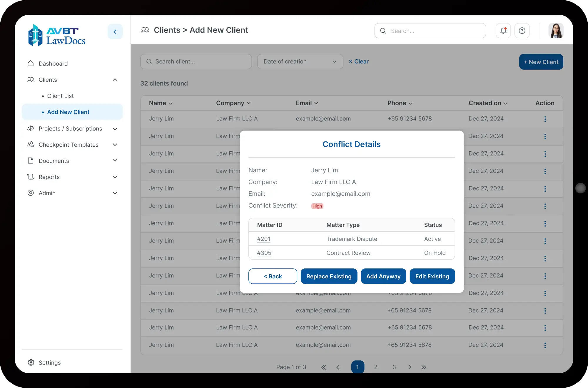588x388 pixels.
Task: Open matter #201 link
Action: click(x=264, y=239)
